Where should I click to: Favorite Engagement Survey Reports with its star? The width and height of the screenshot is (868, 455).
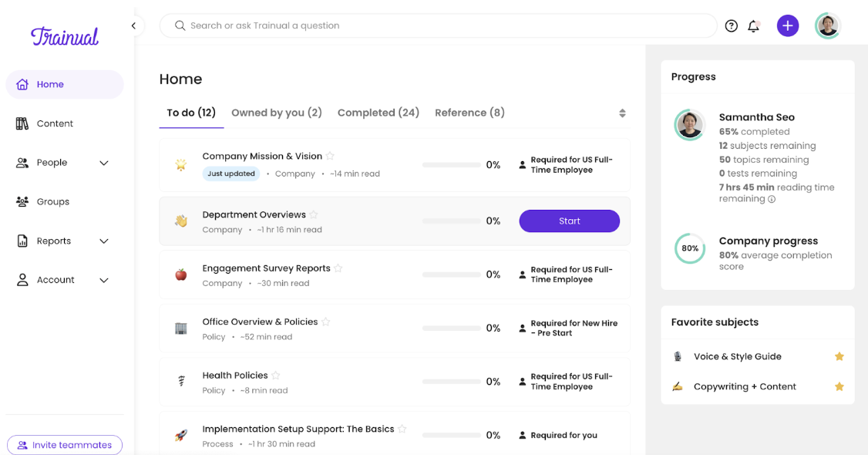338,268
